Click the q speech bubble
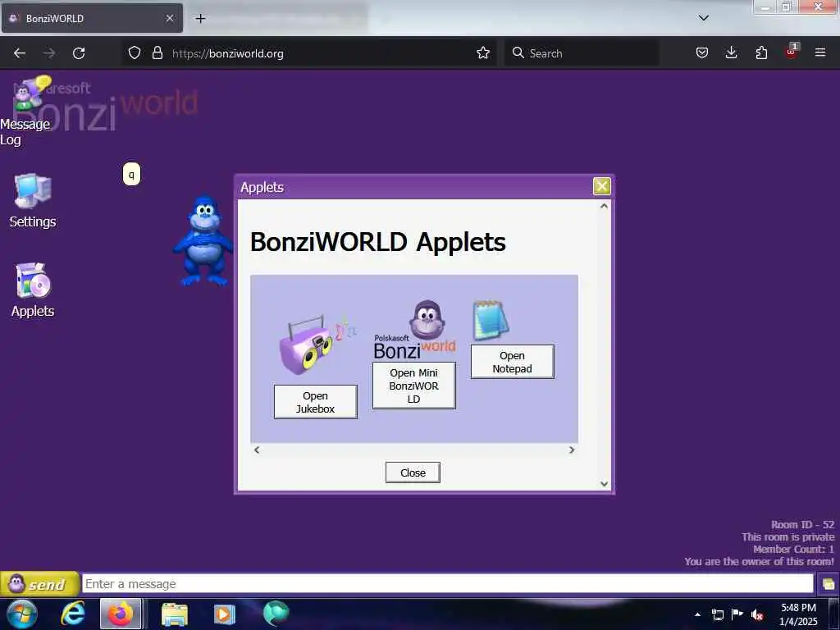Image resolution: width=840 pixels, height=630 pixels. click(x=131, y=174)
